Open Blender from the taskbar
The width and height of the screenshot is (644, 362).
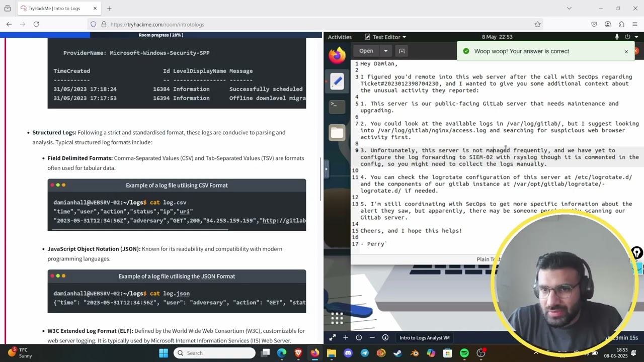coord(414,353)
